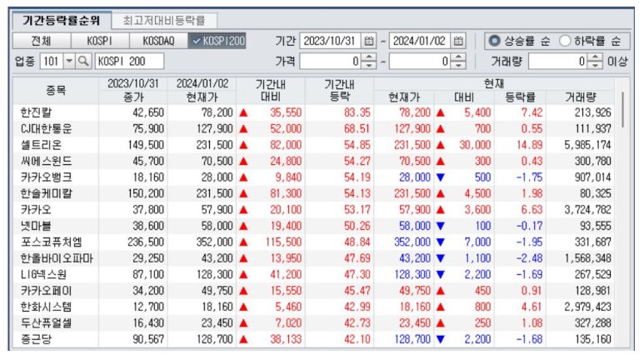Select the 넷마블 stock row
The width and height of the screenshot is (644, 360).
click(x=314, y=226)
